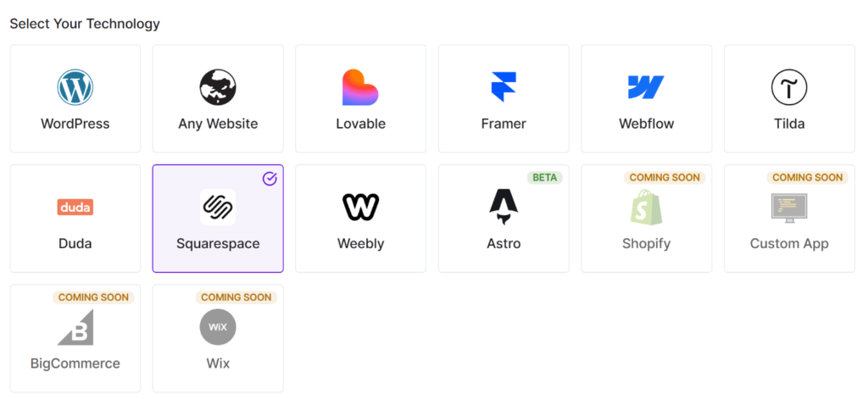The image size is (868, 399).
Task: Click the Duda label text
Action: tap(75, 243)
